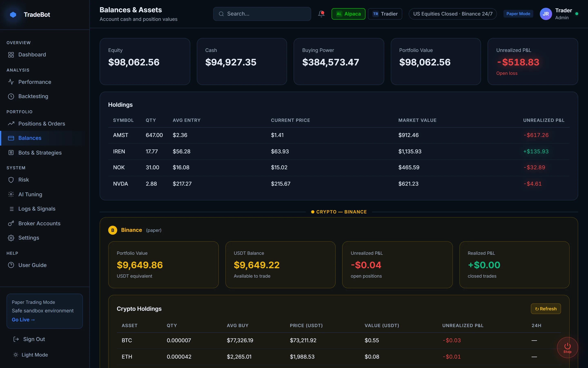Screen dimensions: 588x368
Task: Click the User Guide help icon
Action: 11,265
